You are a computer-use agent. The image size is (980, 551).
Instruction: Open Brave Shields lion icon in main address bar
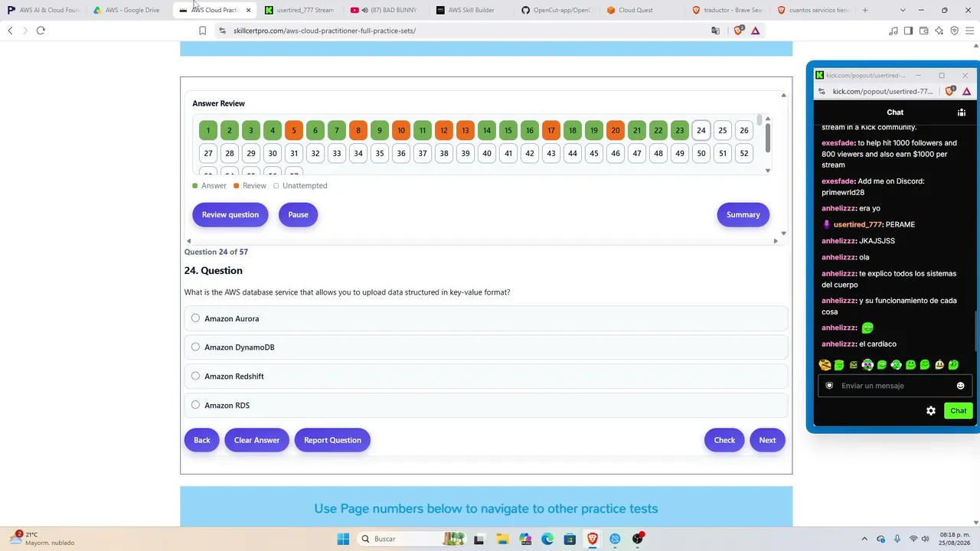[739, 31]
